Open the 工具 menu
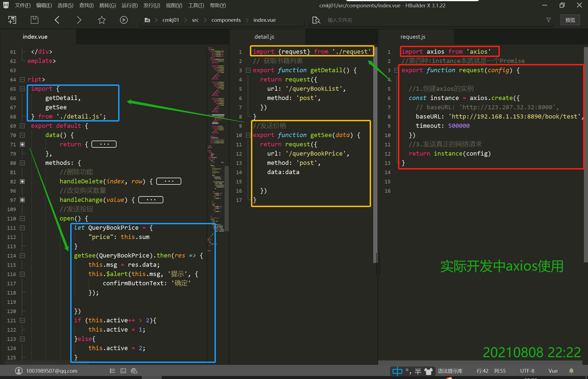Viewport: 588px width, 379px height. pos(196,5)
